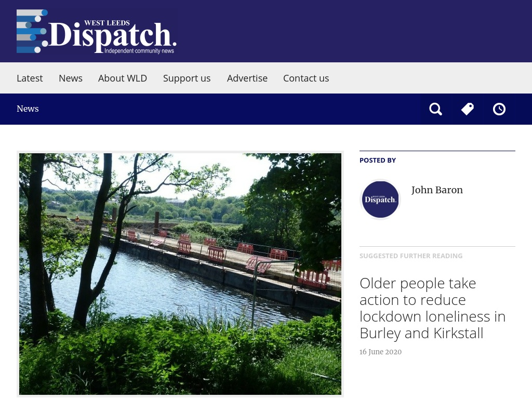Open the News menu item
532x399 pixels.
(71, 78)
